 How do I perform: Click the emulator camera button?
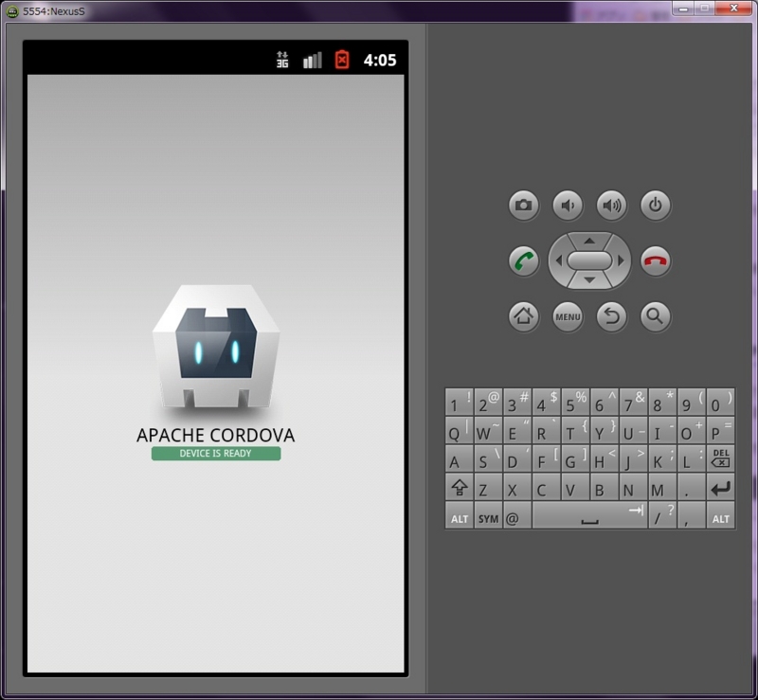coord(524,206)
